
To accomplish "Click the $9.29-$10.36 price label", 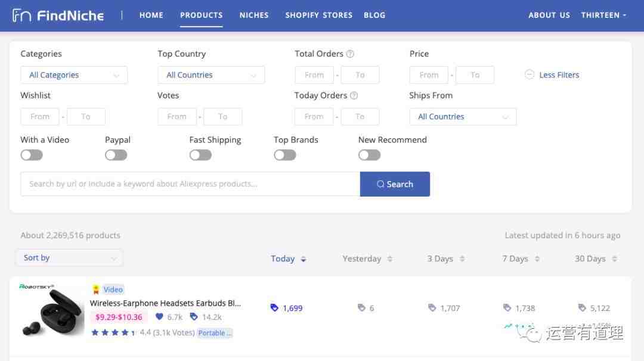I will coord(119,317).
